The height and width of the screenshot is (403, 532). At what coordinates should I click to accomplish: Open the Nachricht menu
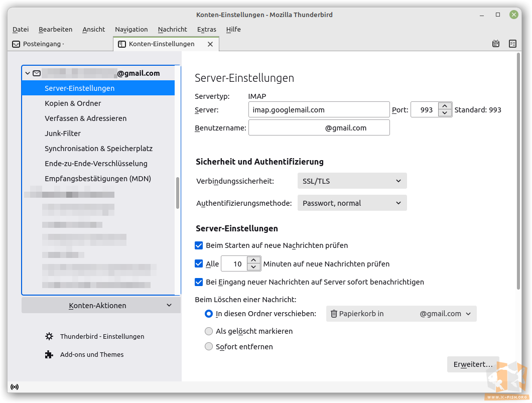coord(172,30)
